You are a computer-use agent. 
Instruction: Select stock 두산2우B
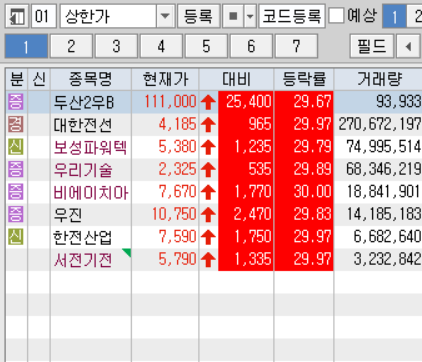pos(84,102)
